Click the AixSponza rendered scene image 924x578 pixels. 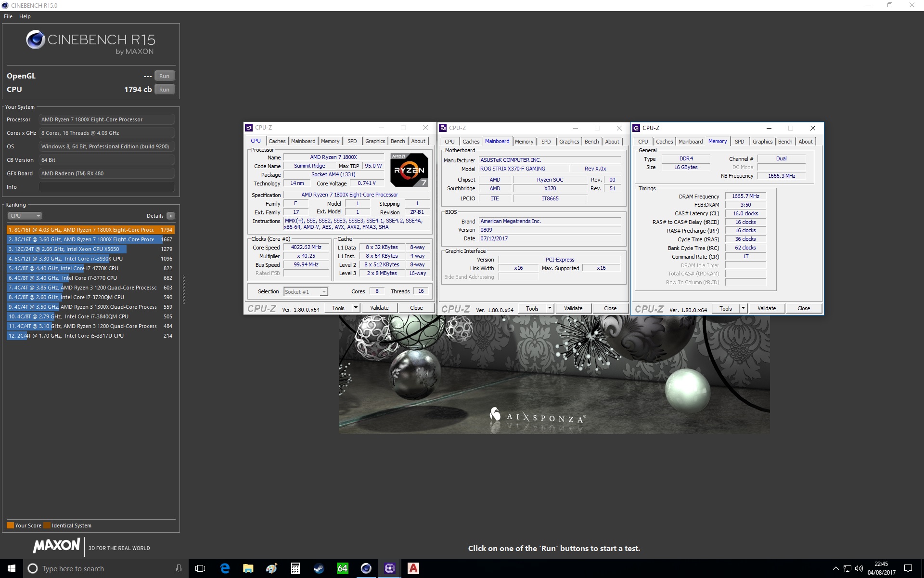coord(554,374)
